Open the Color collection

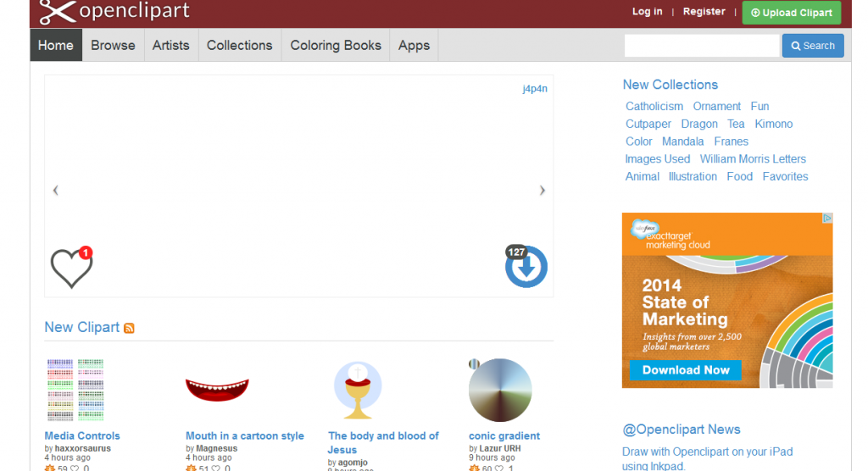click(639, 141)
